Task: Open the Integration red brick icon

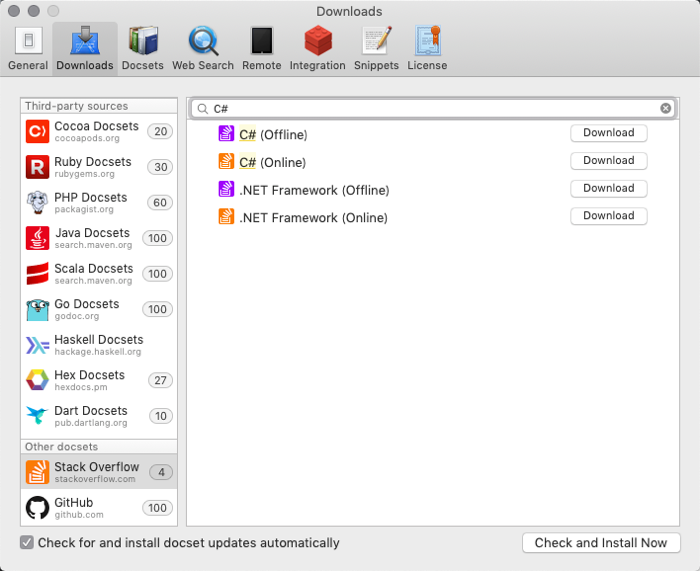Action: coord(318,41)
